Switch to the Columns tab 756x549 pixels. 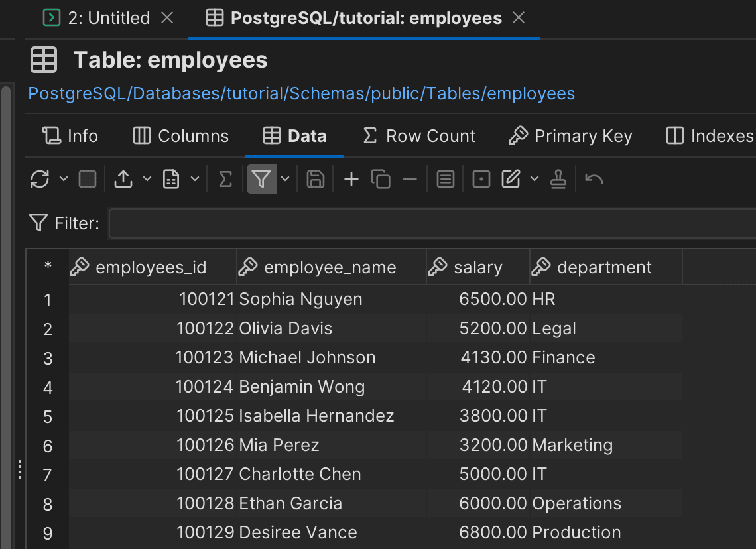(180, 136)
